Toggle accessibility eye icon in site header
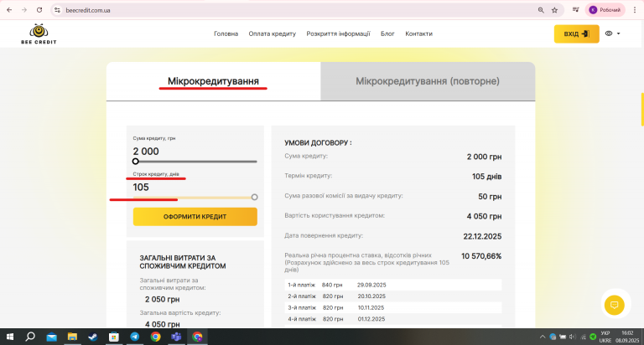This screenshot has height=345, width=644. pyautogui.click(x=609, y=33)
